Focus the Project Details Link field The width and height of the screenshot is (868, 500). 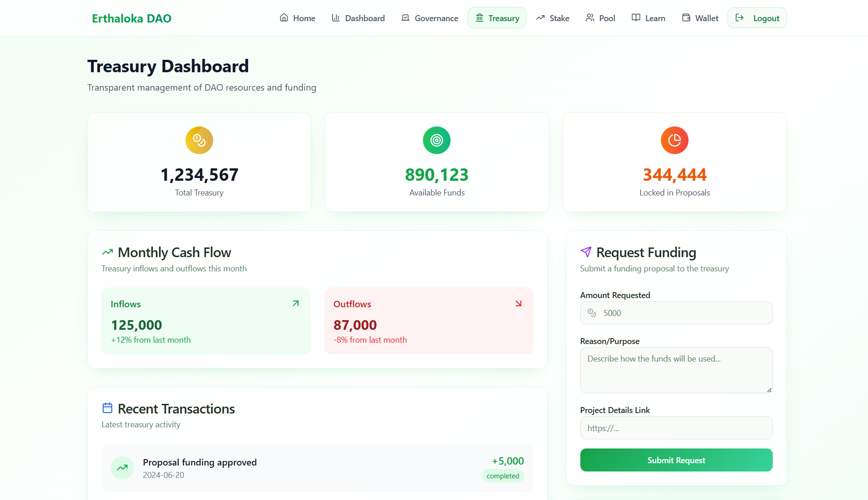coord(676,428)
